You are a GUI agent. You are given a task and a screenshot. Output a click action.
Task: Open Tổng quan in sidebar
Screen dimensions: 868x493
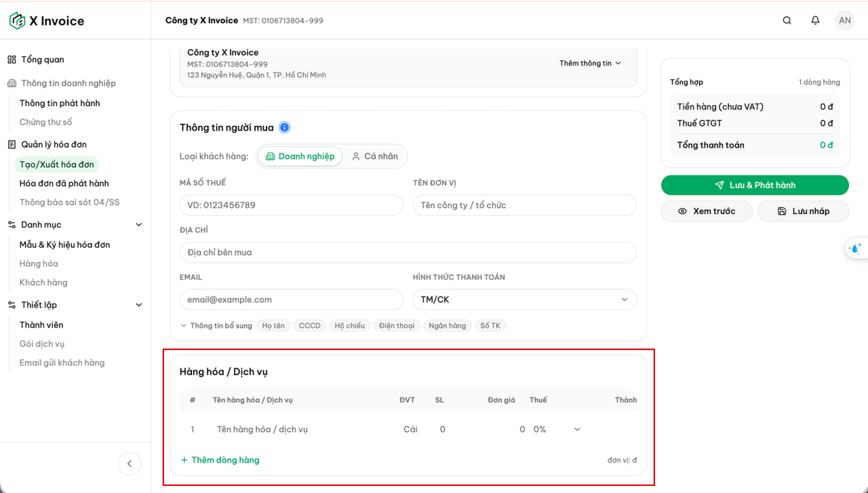coord(42,60)
